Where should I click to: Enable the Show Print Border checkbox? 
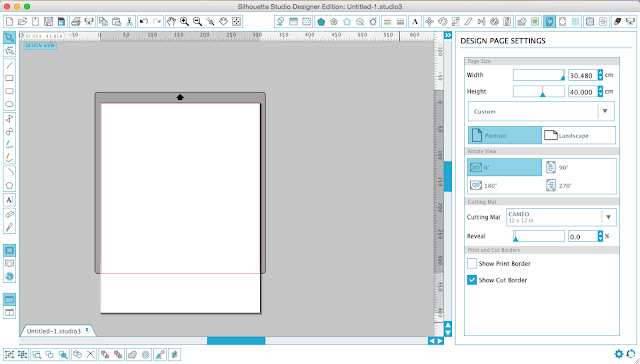pos(472,264)
